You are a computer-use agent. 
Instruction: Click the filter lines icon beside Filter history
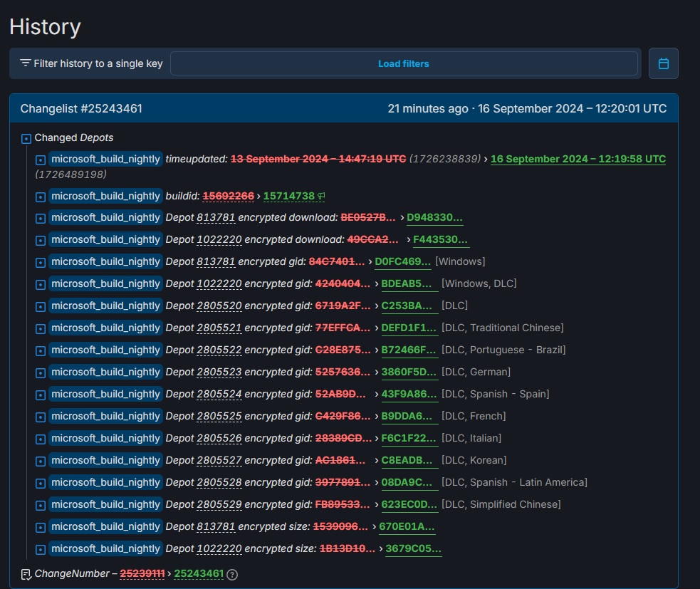[26, 63]
